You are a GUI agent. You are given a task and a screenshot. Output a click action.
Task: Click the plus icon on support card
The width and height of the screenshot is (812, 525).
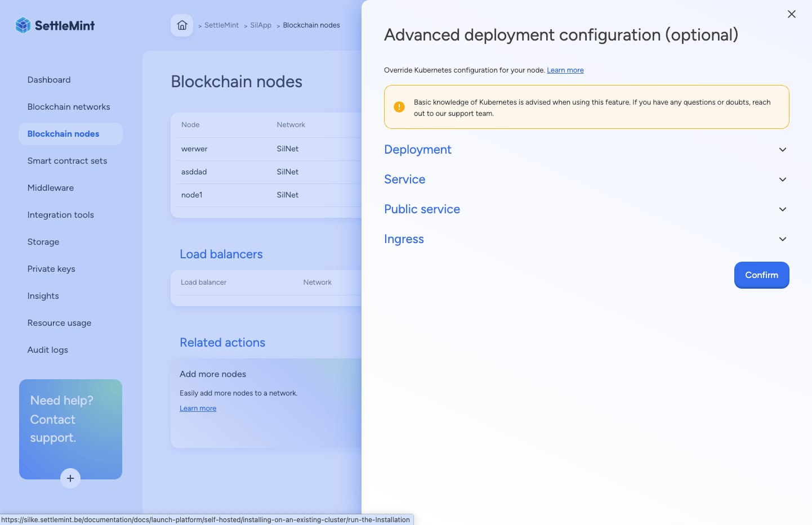pos(70,478)
